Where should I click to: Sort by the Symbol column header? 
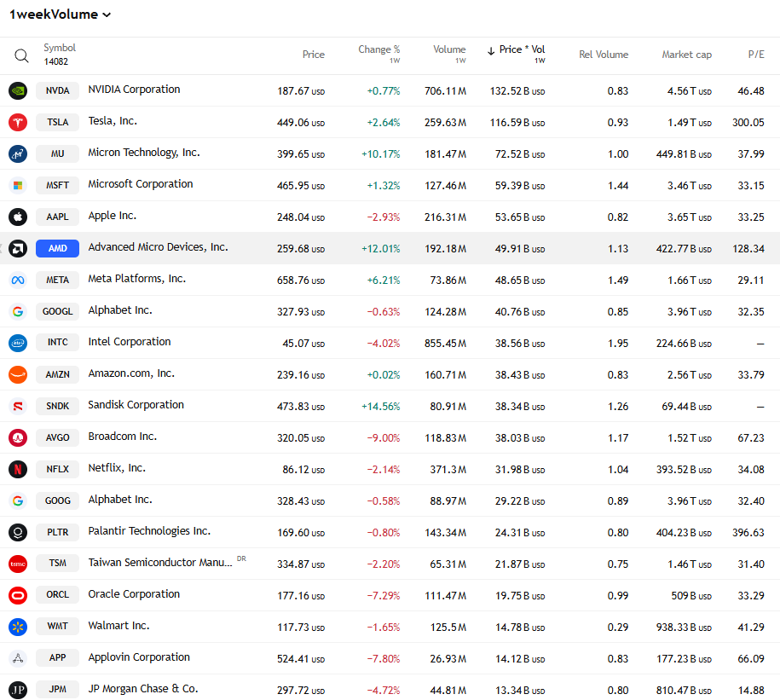click(x=59, y=48)
